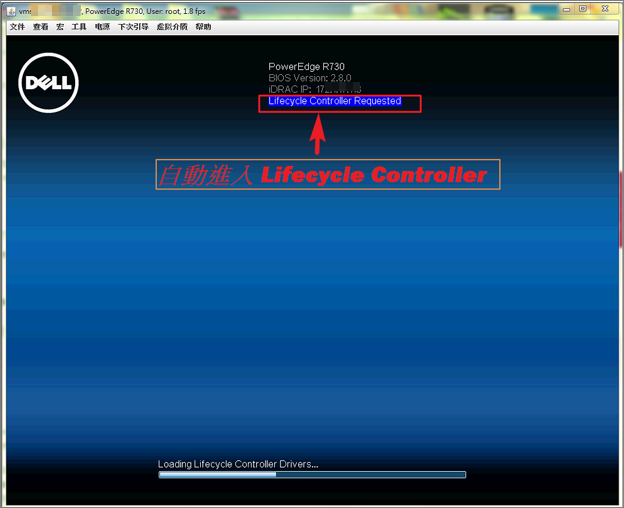Screen dimensions: 624x508
Task: Open the 查看 (View) menu
Action: pos(41,27)
